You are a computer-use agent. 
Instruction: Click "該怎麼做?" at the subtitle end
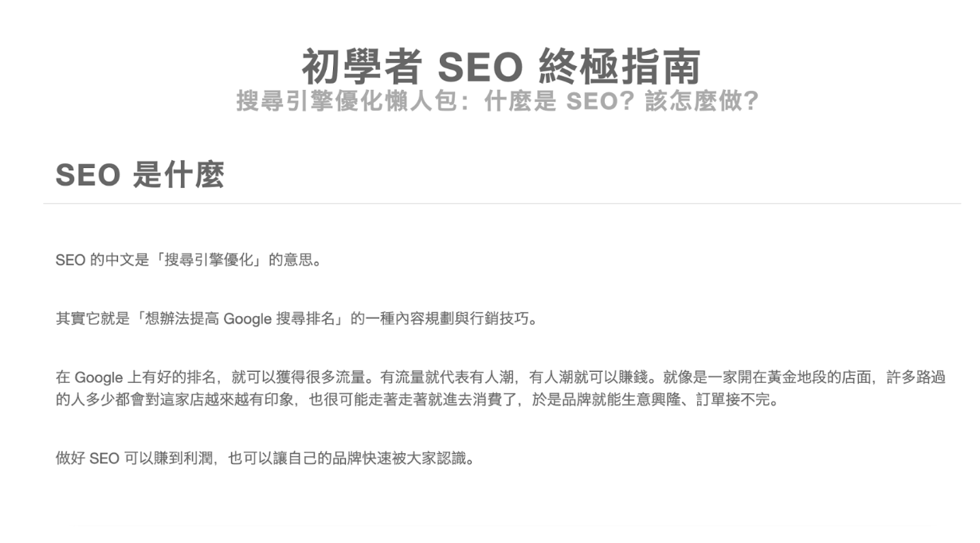pyautogui.click(x=701, y=102)
